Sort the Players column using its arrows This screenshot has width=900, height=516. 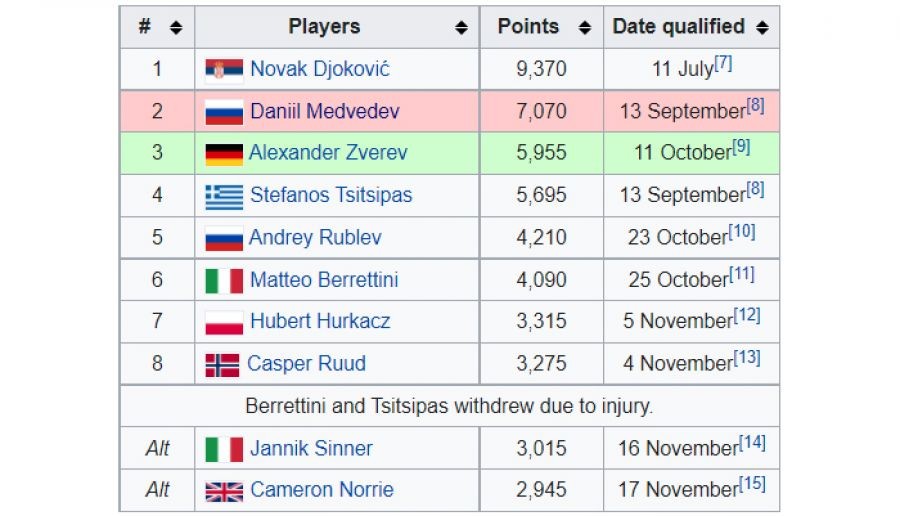461,28
